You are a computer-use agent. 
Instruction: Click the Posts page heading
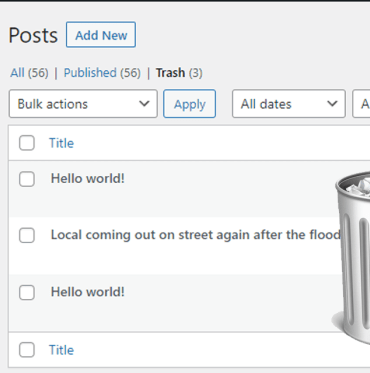click(33, 35)
